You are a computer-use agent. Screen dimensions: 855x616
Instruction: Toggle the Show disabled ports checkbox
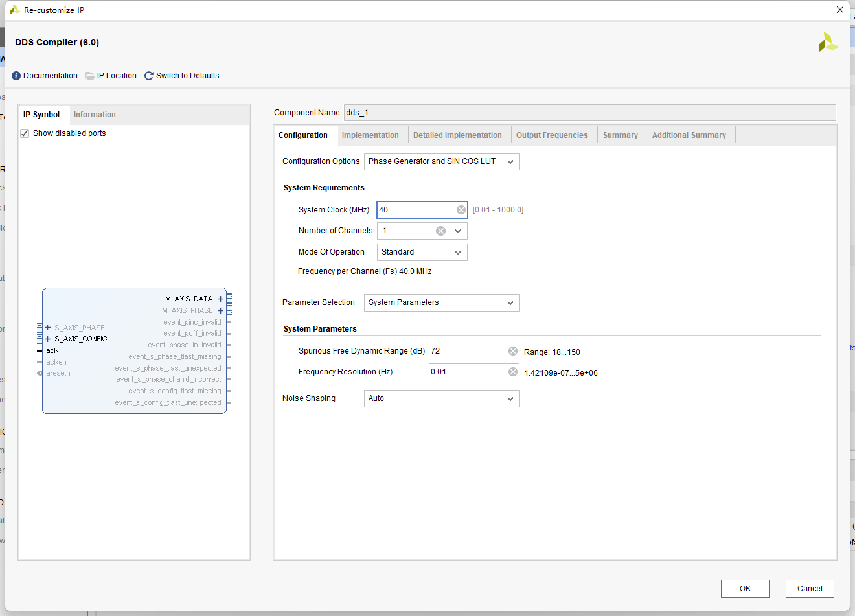(25, 133)
